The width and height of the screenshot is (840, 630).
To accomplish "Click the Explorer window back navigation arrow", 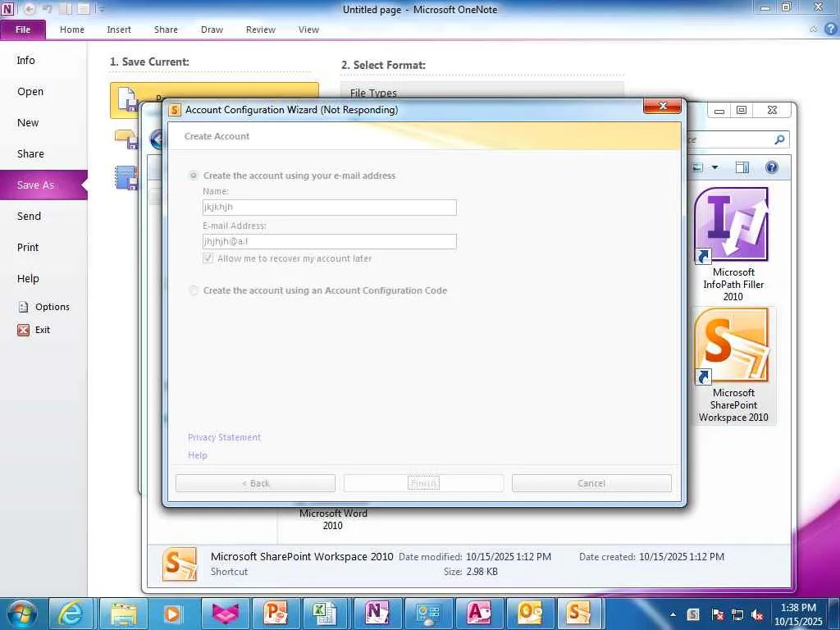I will pyautogui.click(x=157, y=139).
